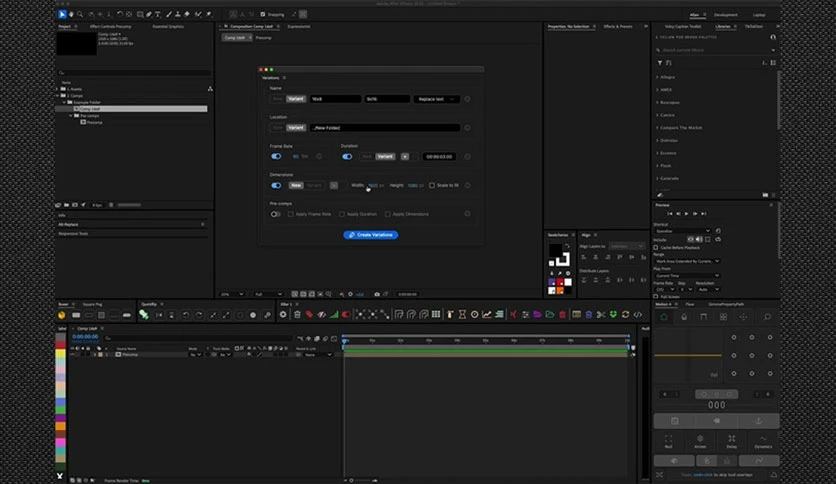Click the hourglass icon in toolbar panel
Screen dimensions: 836x484
(462, 314)
